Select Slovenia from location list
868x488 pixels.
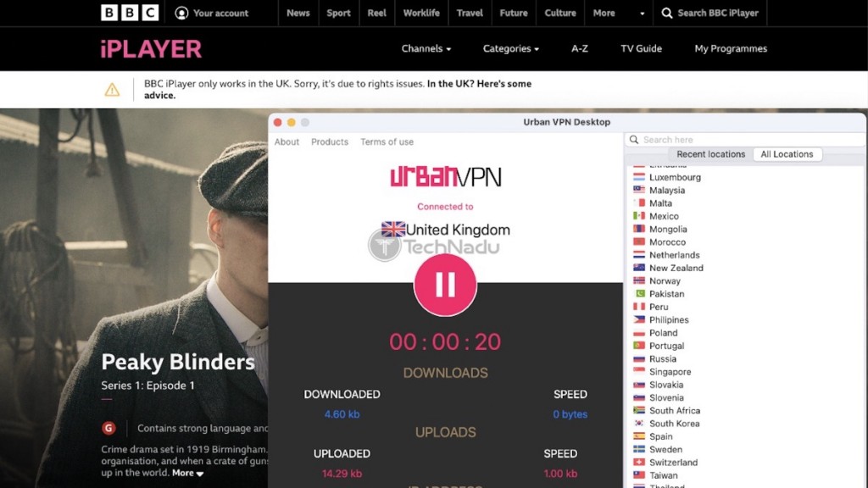point(666,397)
